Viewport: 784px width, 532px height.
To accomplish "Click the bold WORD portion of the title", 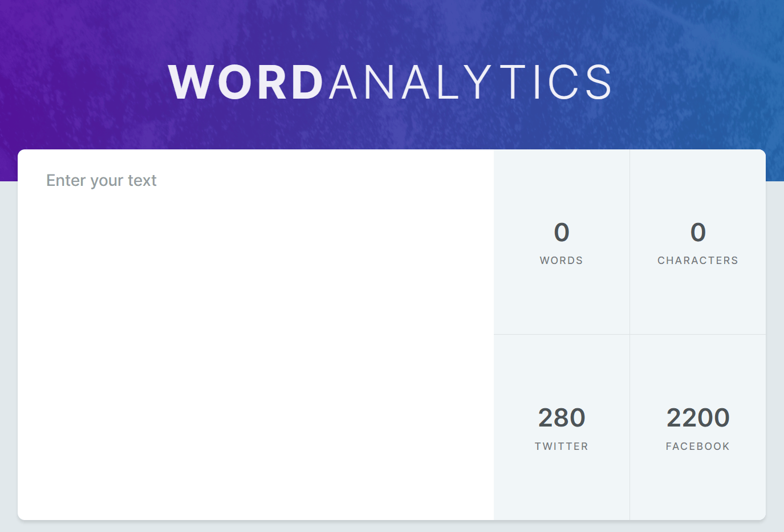I will [245, 82].
